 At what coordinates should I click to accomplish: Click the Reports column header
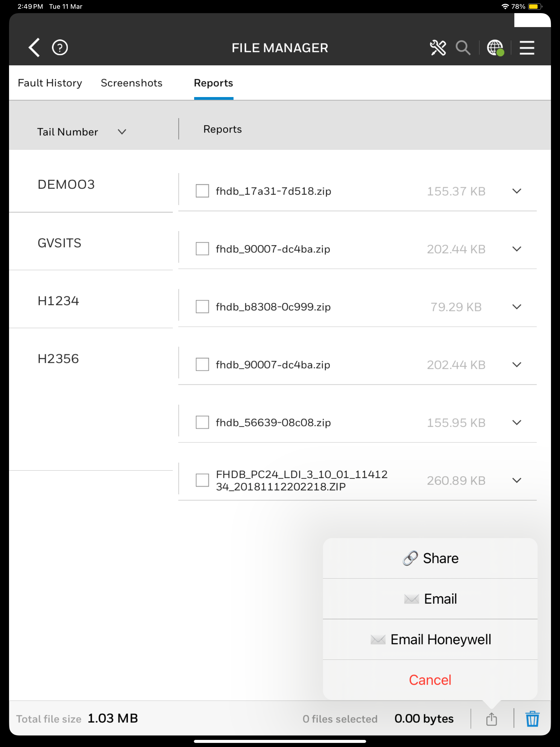223,129
